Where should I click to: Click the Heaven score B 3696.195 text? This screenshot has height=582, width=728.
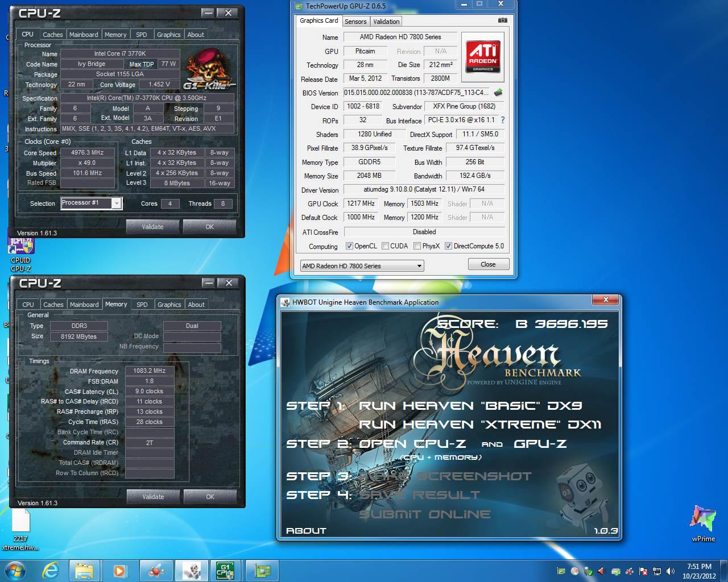click(x=522, y=324)
